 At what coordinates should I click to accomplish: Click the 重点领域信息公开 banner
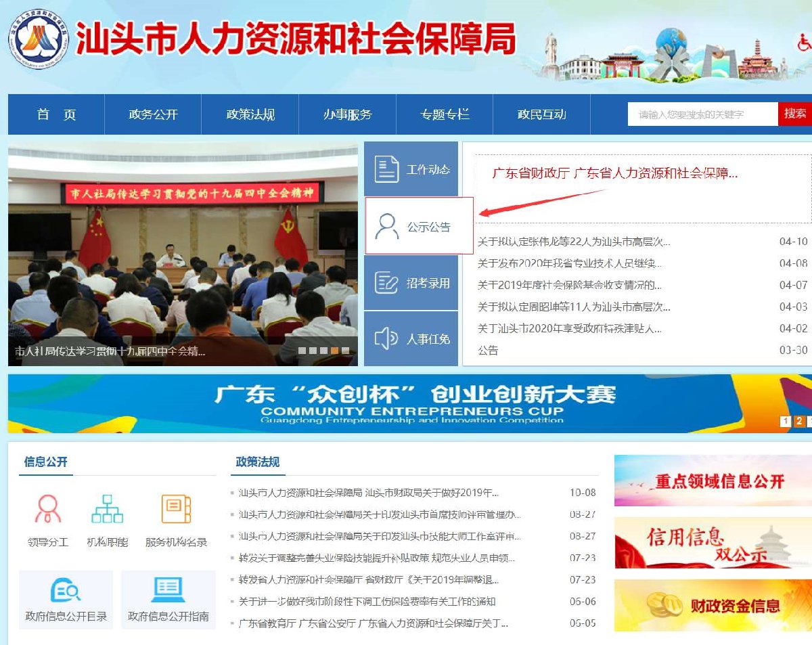point(713,481)
